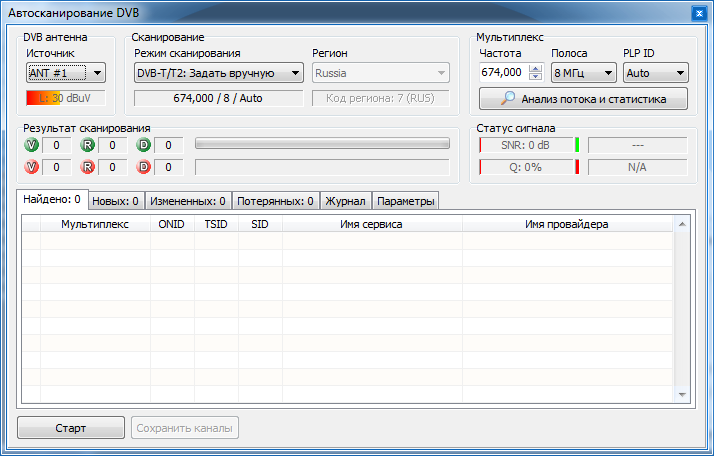714x456 pixels.
Task: Click the red R radio channels icon
Action: point(88,167)
